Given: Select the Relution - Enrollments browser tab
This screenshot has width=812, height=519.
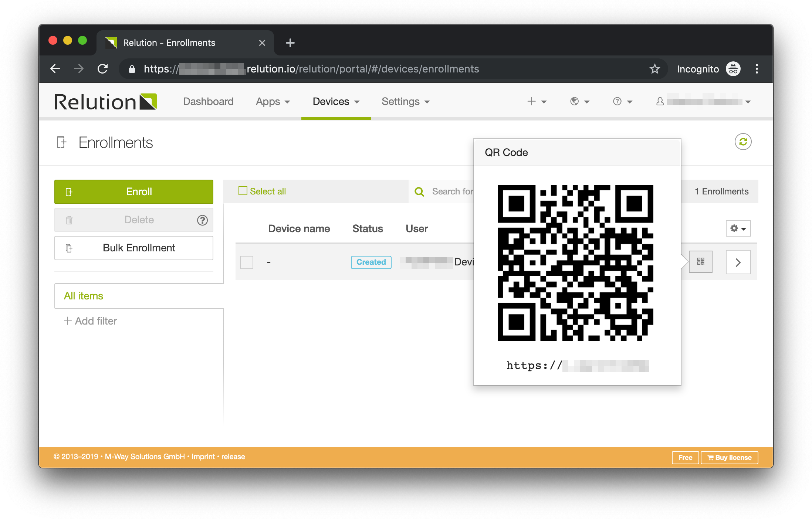Looking at the screenshot, I should tap(185, 43).
